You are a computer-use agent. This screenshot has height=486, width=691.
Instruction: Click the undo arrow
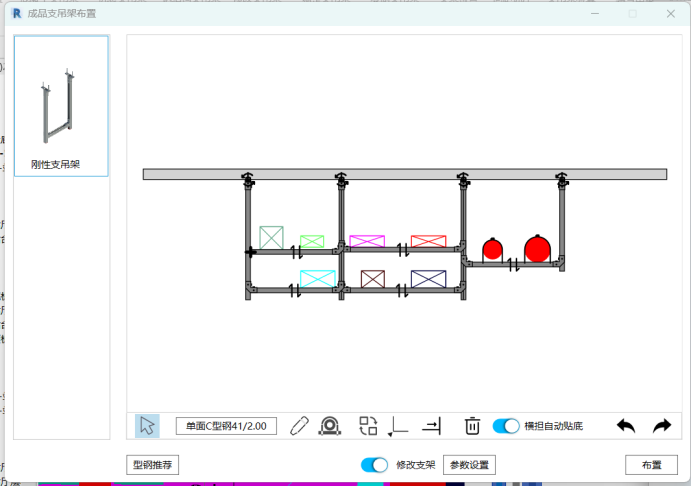[626, 426]
